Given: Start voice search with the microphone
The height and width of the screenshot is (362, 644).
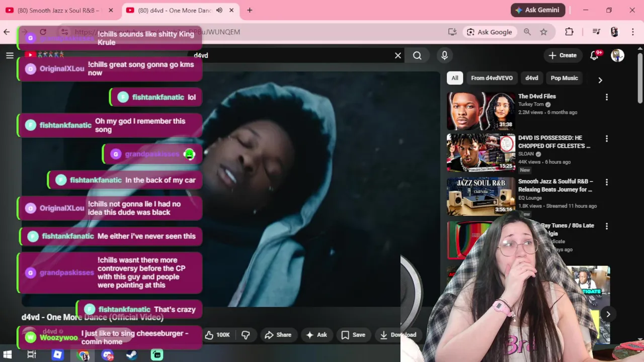Looking at the screenshot, I should 444,55.
